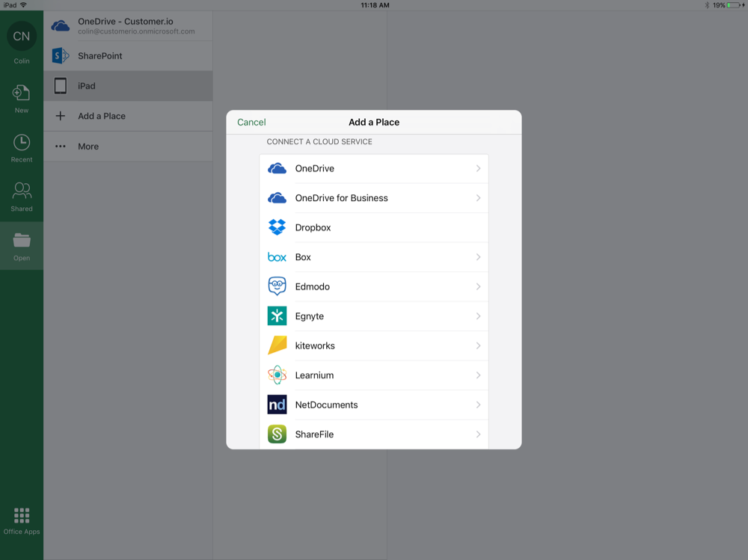Open the Shared people icon
This screenshot has height=560, width=748.
(x=22, y=191)
